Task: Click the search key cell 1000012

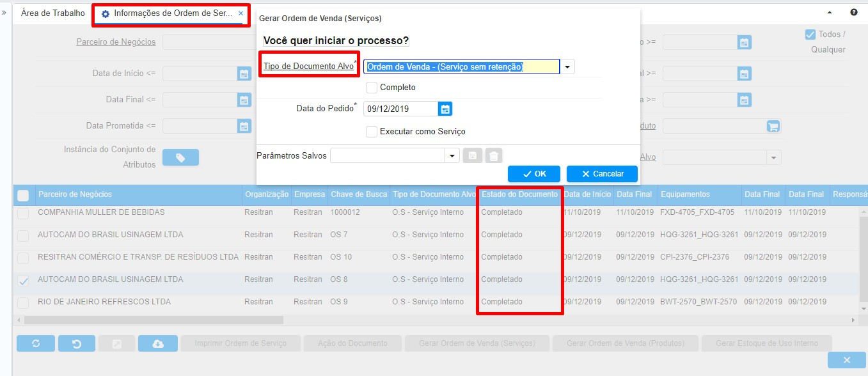Action: tap(345, 212)
